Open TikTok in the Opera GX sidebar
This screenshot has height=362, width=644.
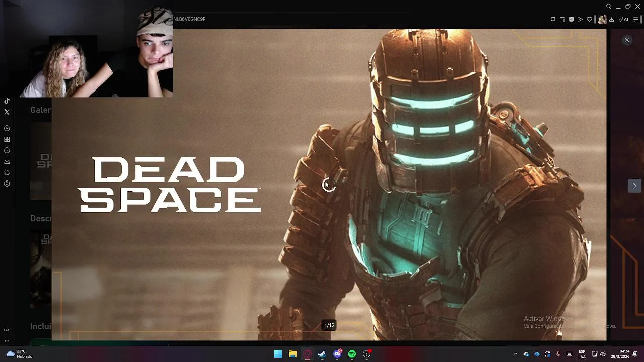coord(7,101)
